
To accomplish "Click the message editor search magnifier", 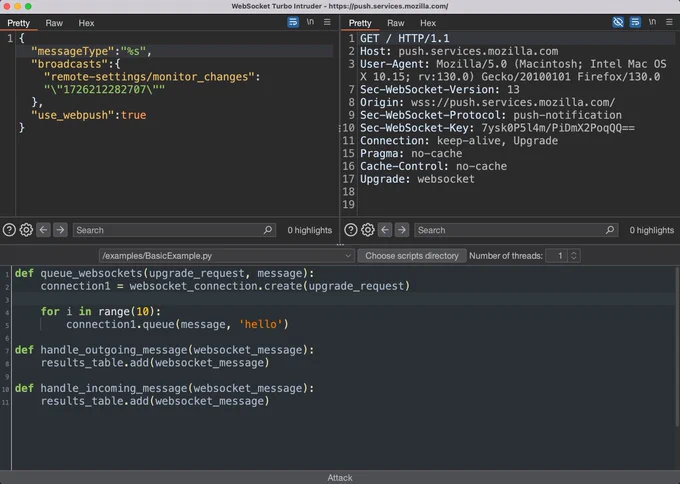I will (268, 230).
